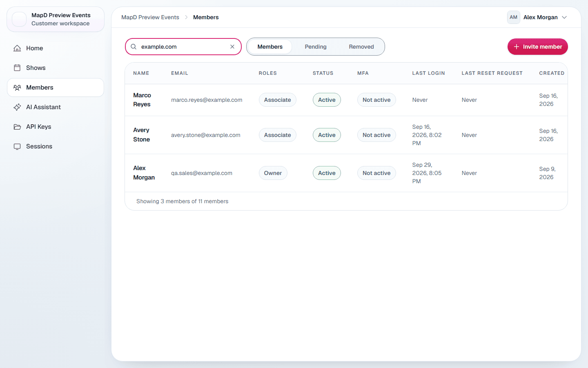The image size is (588, 368).
Task: Click the Invite member button
Action: point(538,47)
